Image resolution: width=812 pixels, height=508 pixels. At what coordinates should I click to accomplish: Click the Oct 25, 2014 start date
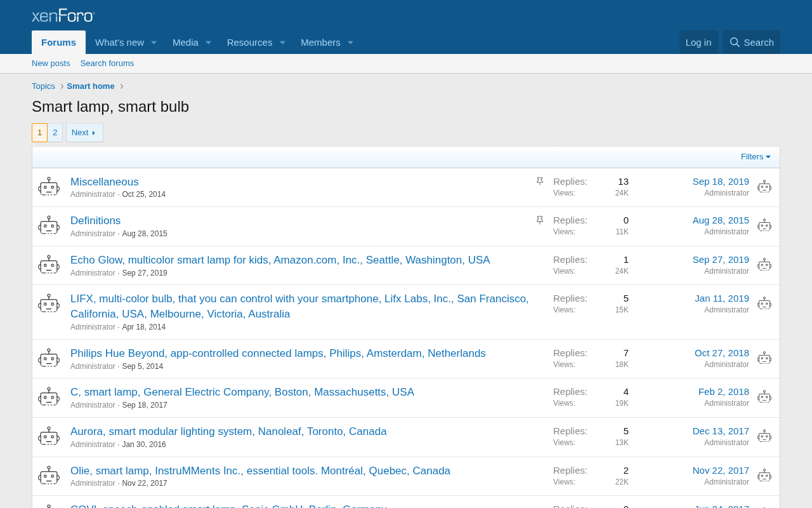[144, 194]
